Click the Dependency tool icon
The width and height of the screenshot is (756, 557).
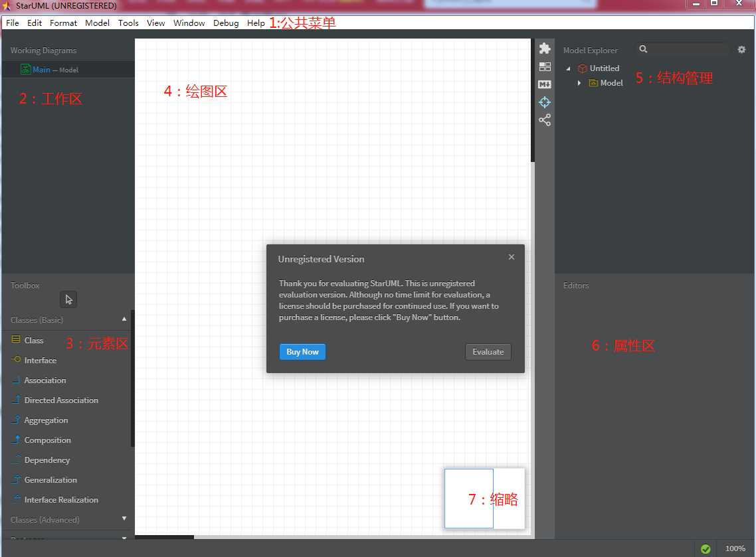click(x=16, y=459)
